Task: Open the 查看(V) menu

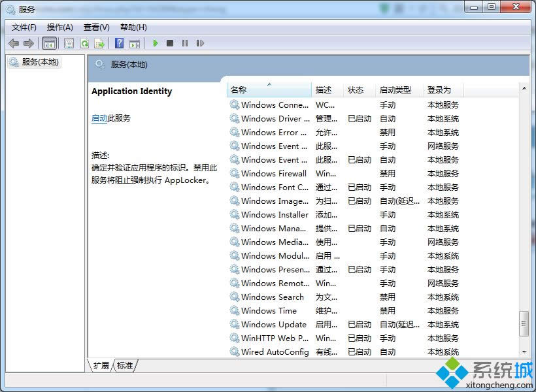Action: click(96, 27)
